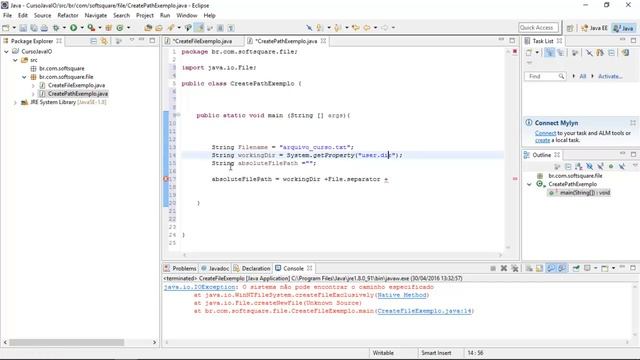Click the Find field in Task List
The image size is (640, 360).
tap(545, 76)
